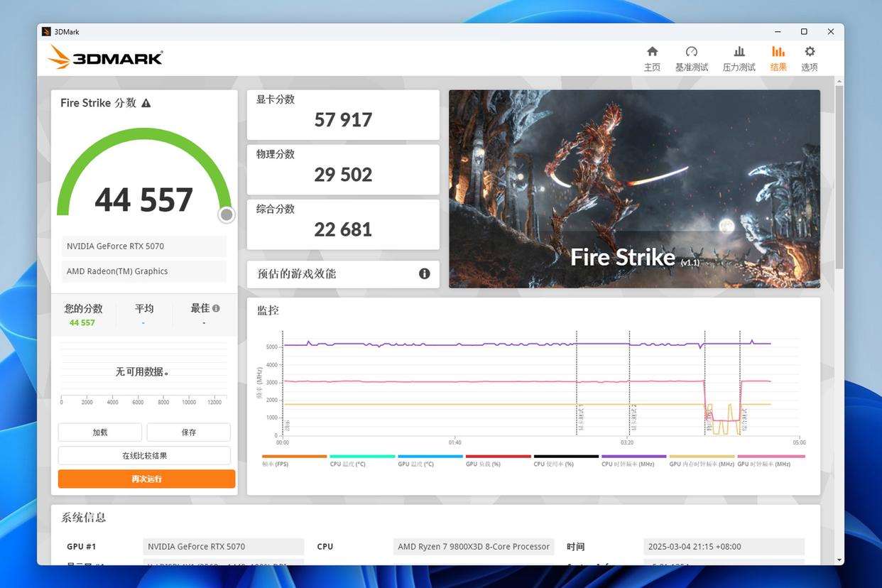882x588 pixels.
Task: Click the 系统信息 section heading
Action: point(83,518)
